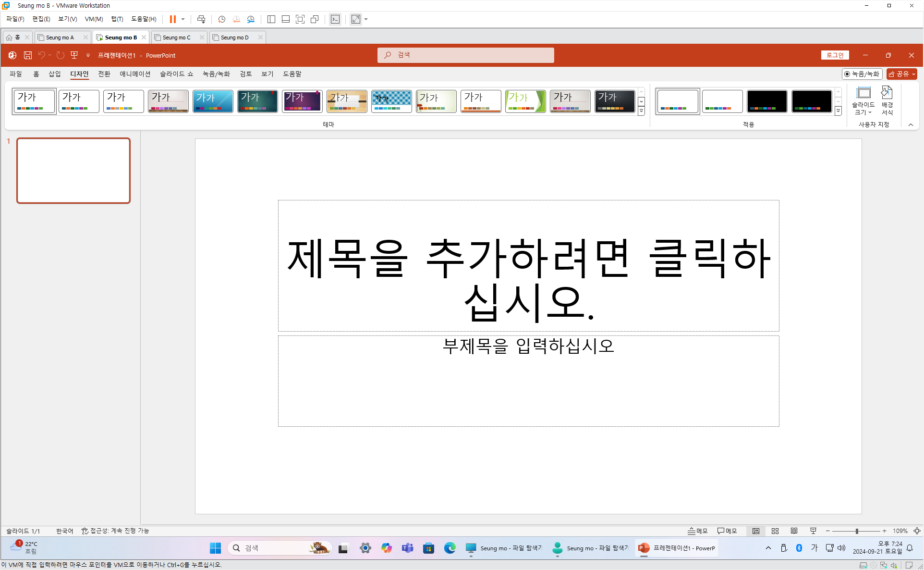Switch to reading view in status bar
This screenshot has width=924, height=570.
[x=794, y=531]
